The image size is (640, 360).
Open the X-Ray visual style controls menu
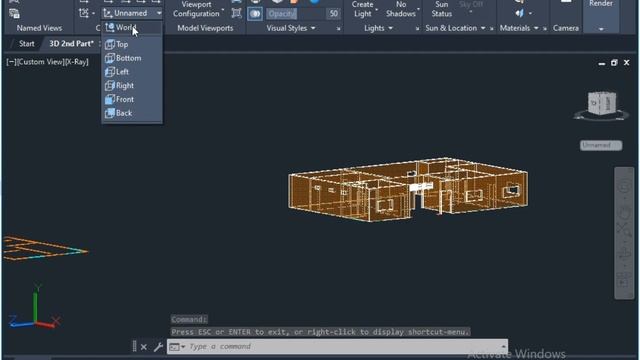[x=77, y=62]
